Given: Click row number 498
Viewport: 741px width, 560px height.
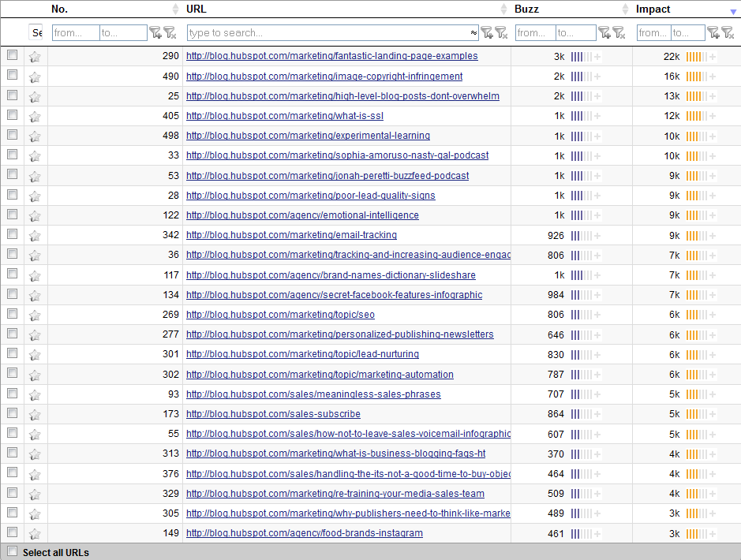Looking at the screenshot, I should (170, 136).
